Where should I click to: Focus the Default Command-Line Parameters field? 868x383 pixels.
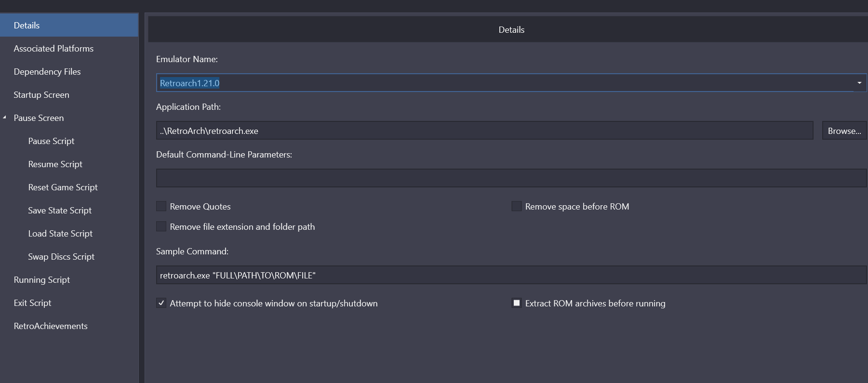511,178
